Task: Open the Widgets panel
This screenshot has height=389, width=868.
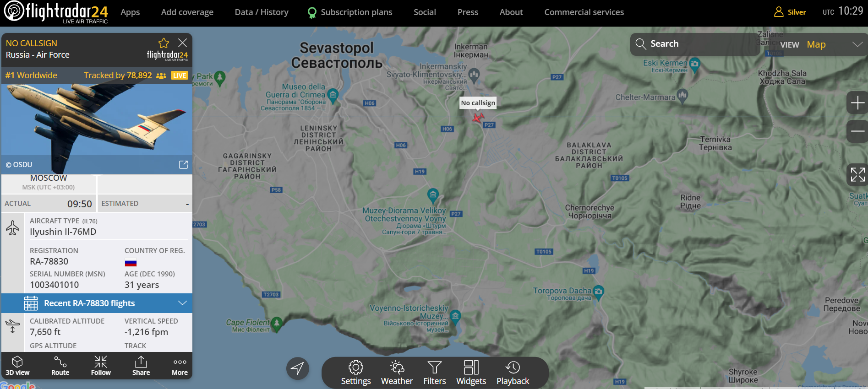Action: click(x=471, y=373)
